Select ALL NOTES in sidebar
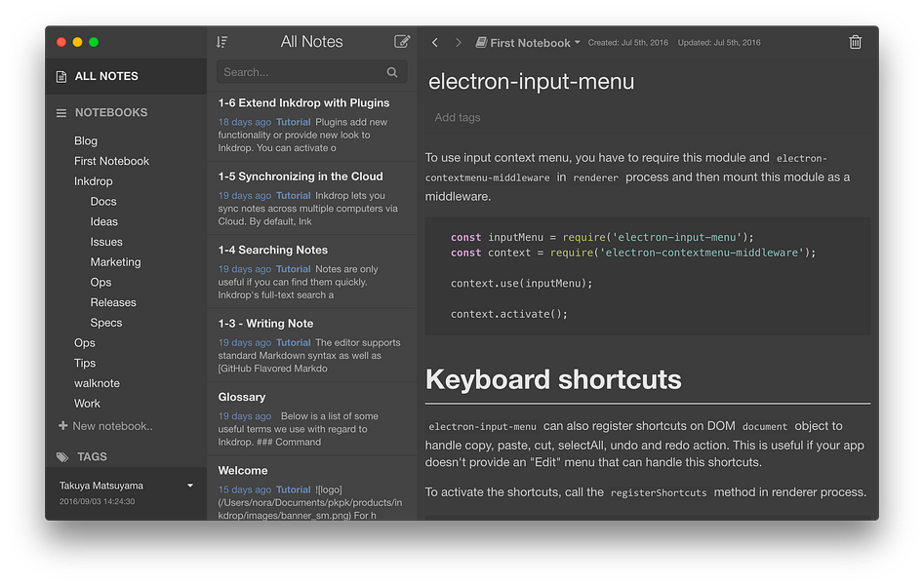 (x=126, y=77)
